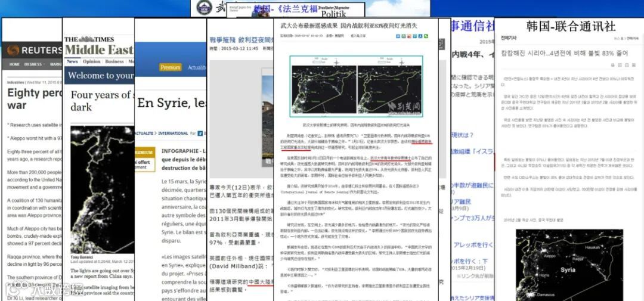The height and width of the screenshot is (301, 644).
Task: Click the 'Eighty perc... war' Reuters headline
Action: [x=35, y=99]
